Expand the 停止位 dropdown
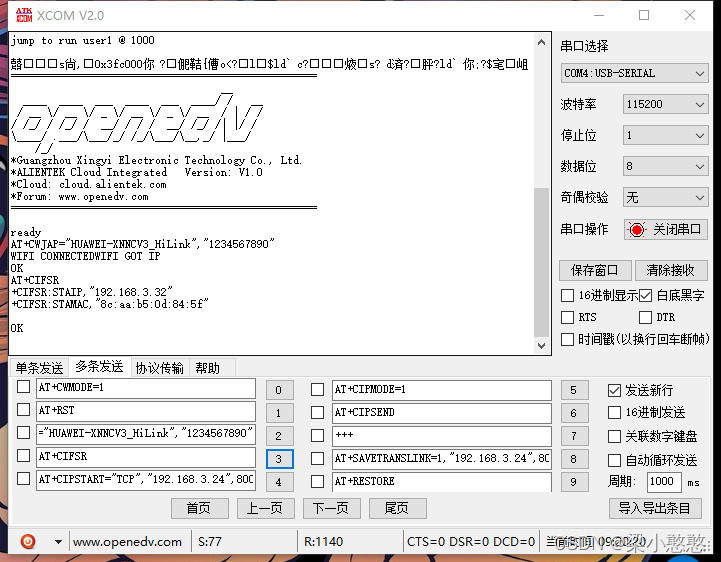Screen dimensions: 721x562 click(665, 135)
